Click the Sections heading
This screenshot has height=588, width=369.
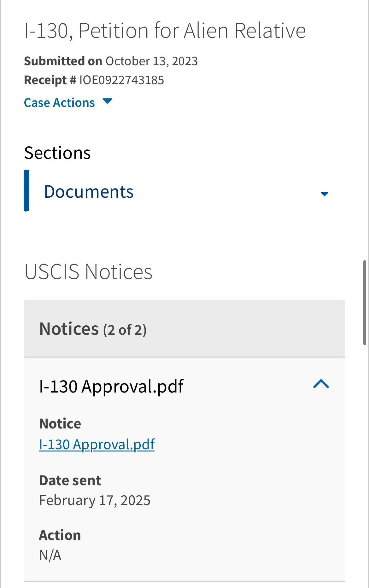click(57, 153)
